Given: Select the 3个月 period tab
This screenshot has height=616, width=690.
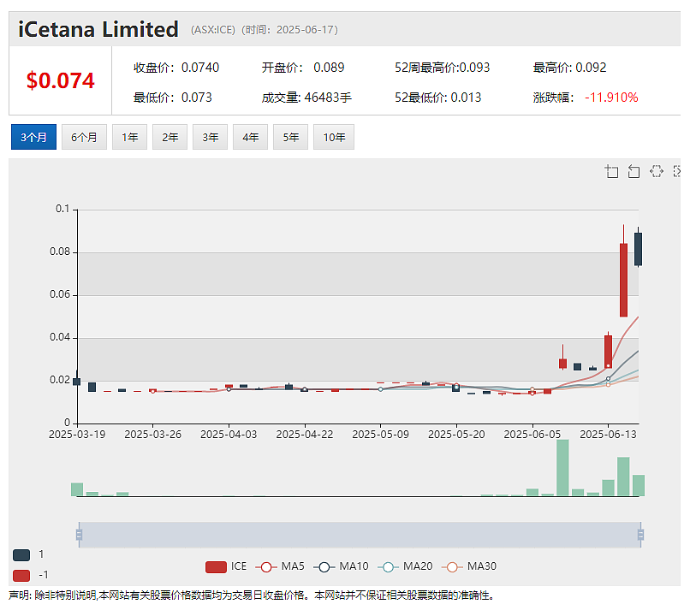Looking at the screenshot, I should point(33,137).
